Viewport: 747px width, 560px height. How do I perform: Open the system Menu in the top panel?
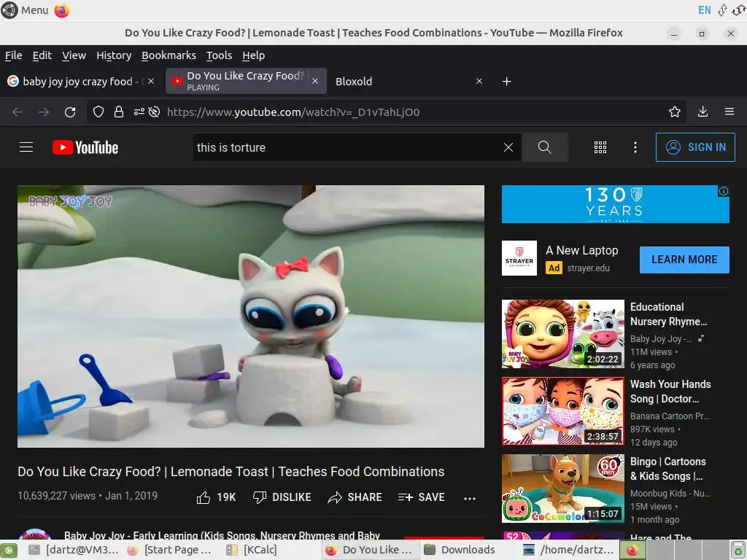tap(25, 10)
